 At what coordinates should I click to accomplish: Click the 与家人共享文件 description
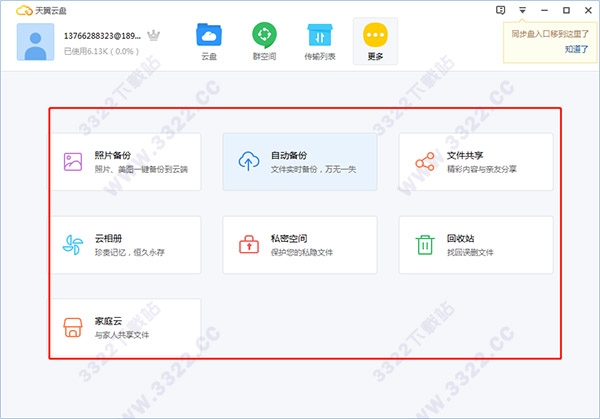(122, 335)
